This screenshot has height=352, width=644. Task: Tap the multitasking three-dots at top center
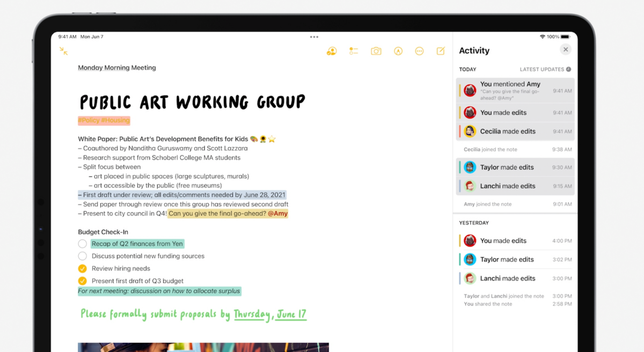coord(314,37)
